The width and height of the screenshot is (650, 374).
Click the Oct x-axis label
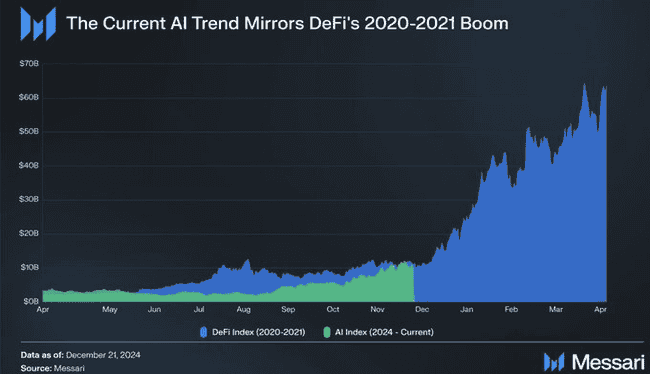(x=333, y=310)
